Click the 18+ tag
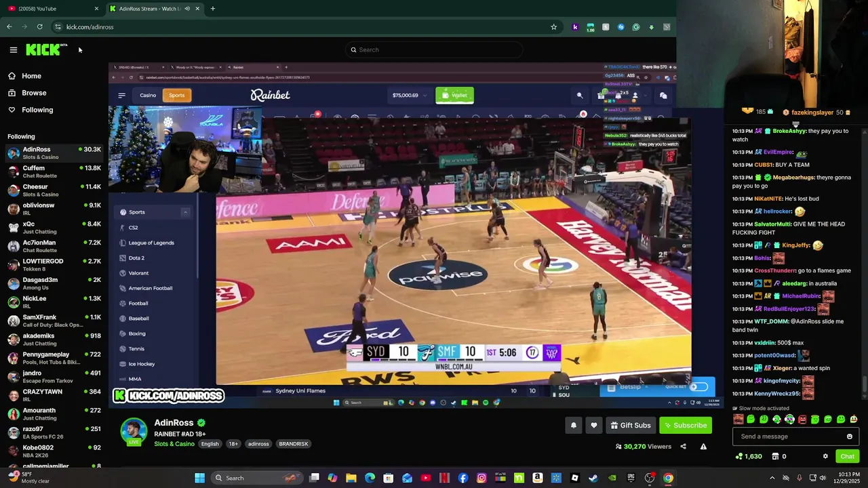The height and width of the screenshot is (488, 868). [x=233, y=444]
